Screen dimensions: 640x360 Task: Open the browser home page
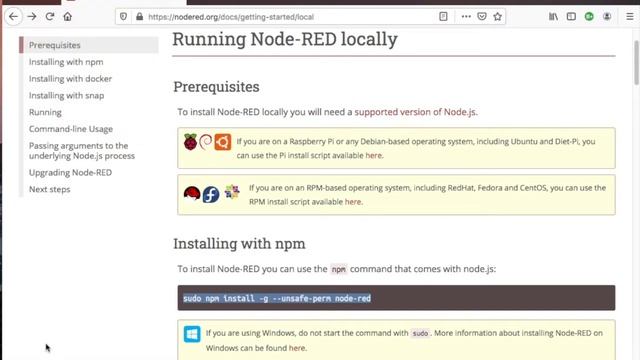[x=68, y=17]
